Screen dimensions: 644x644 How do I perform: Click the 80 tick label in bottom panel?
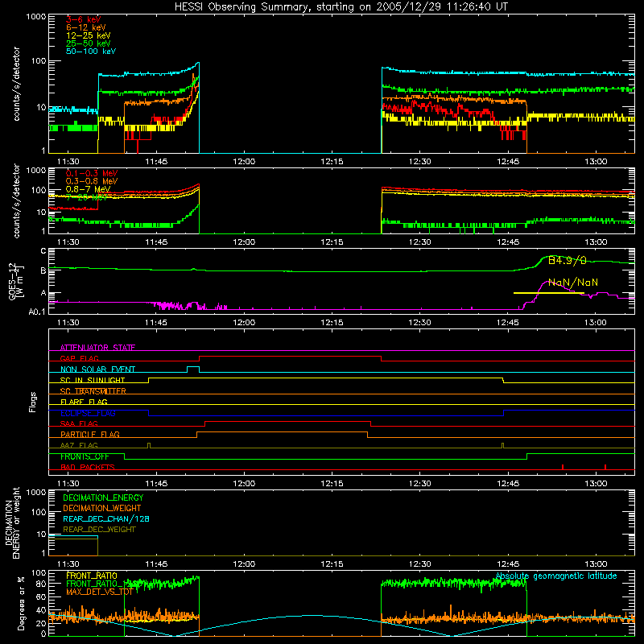tap(41, 584)
